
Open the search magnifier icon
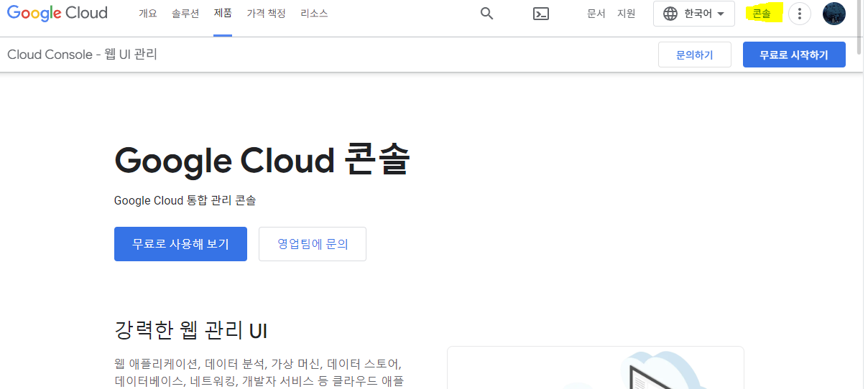point(486,14)
